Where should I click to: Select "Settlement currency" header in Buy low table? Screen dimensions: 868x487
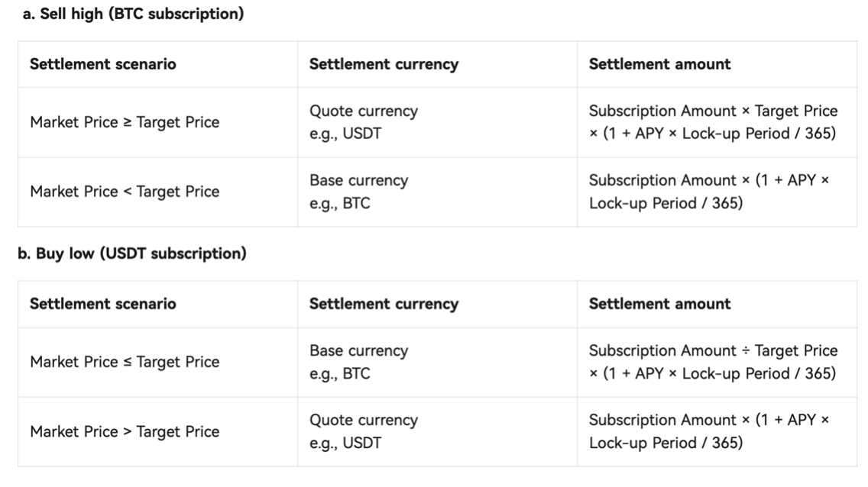[x=384, y=304]
